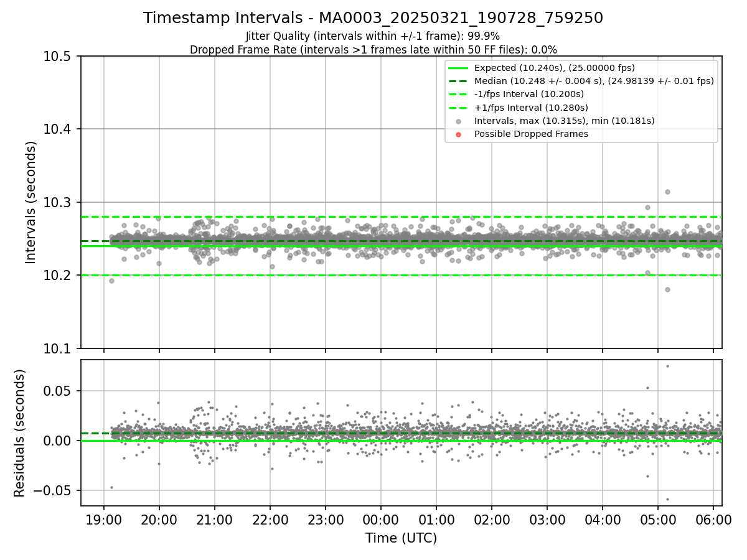This screenshot has height=560, width=747.
Task: Click the x-axis tick label '21:00'
Action: click(x=214, y=520)
